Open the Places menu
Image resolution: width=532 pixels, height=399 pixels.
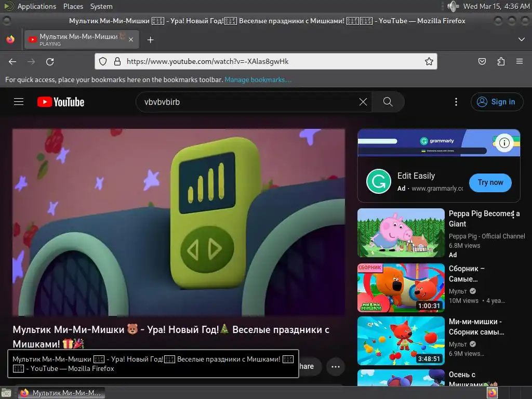73,6
